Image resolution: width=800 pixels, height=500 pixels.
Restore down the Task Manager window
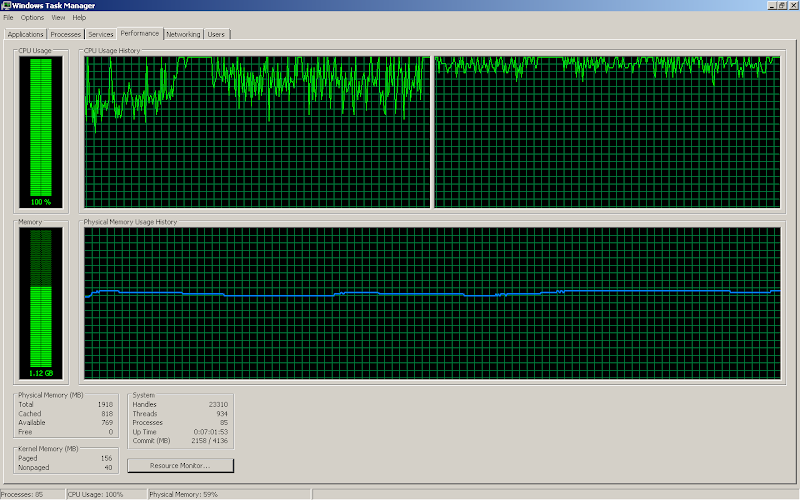tap(782, 6)
